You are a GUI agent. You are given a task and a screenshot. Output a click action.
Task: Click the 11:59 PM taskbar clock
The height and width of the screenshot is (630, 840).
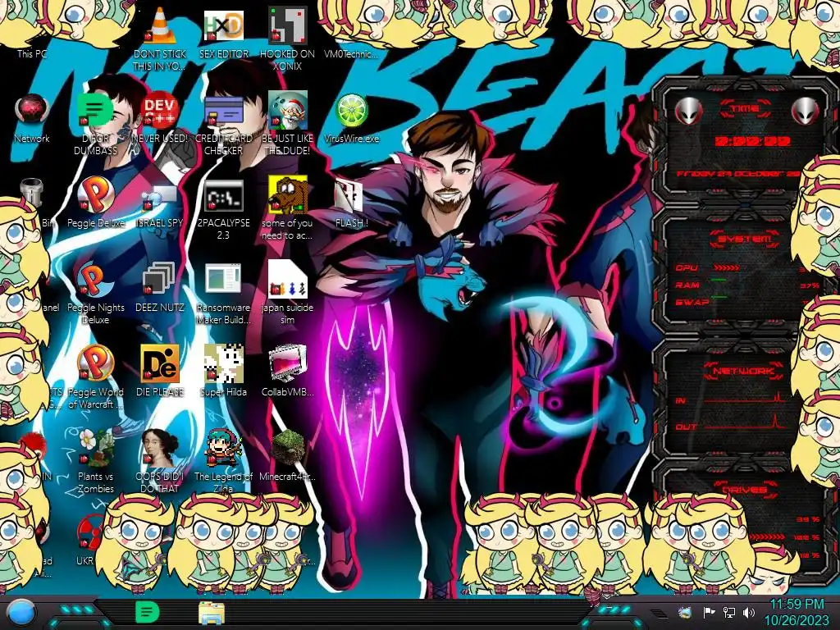pos(797,605)
